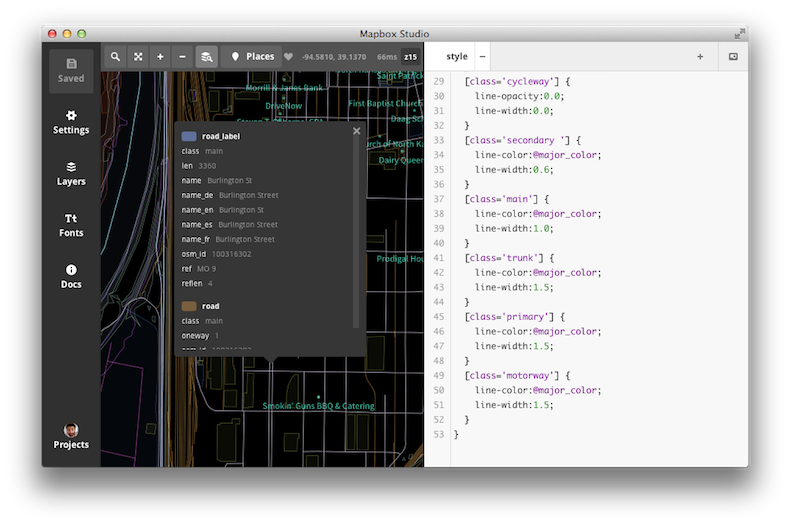
Task: Click the road_label blue color swatch
Action: pos(189,136)
